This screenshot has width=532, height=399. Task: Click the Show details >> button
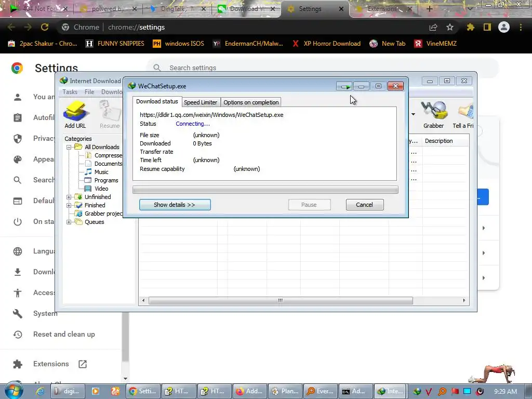[175, 205]
